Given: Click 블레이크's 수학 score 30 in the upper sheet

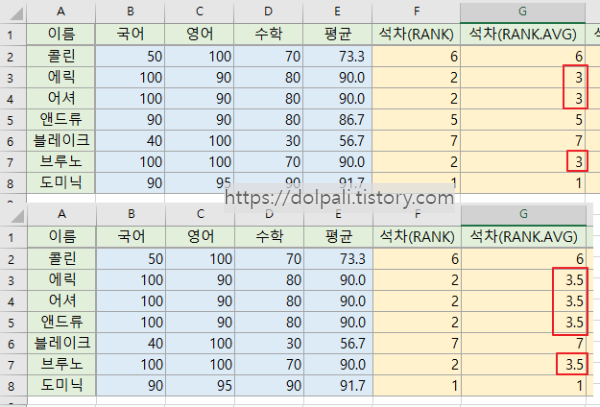Looking at the screenshot, I should tap(268, 141).
